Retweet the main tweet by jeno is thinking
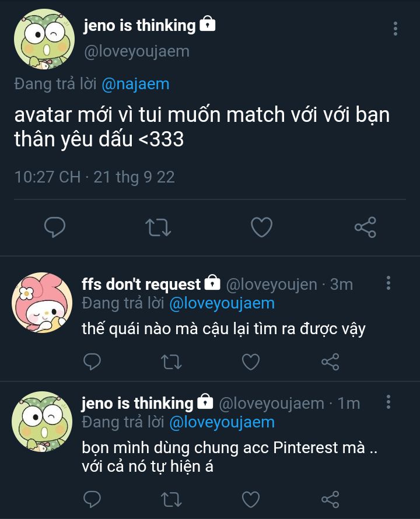 tap(157, 227)
